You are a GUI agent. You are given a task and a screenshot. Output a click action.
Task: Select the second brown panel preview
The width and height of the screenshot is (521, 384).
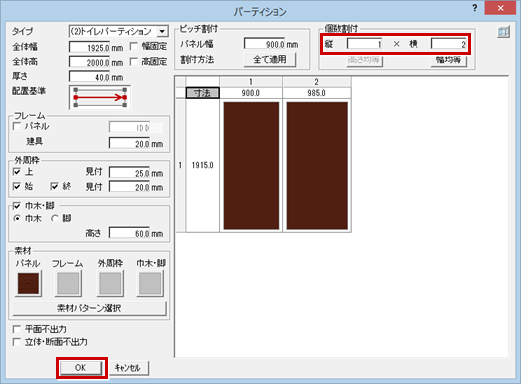[317, 166]
